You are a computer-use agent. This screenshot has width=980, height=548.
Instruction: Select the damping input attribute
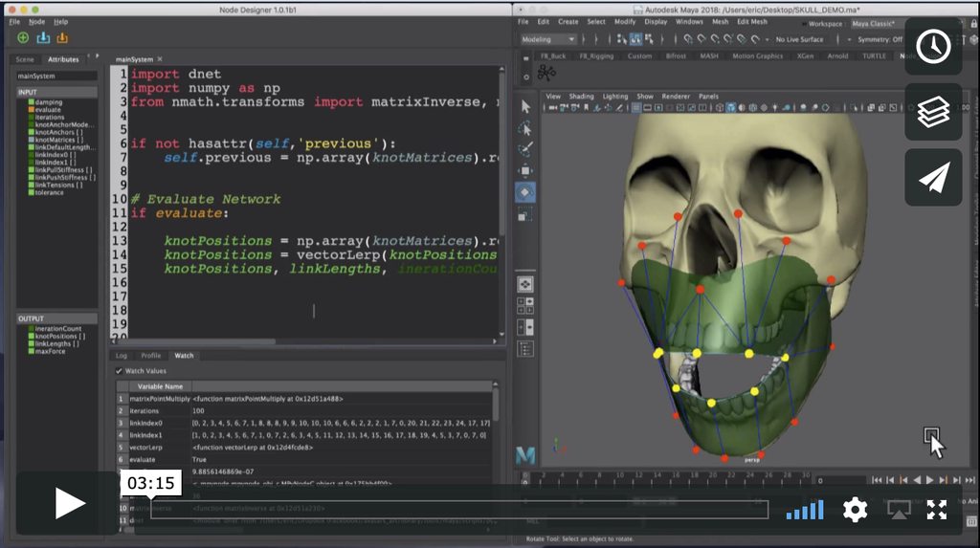pos(46,101)
